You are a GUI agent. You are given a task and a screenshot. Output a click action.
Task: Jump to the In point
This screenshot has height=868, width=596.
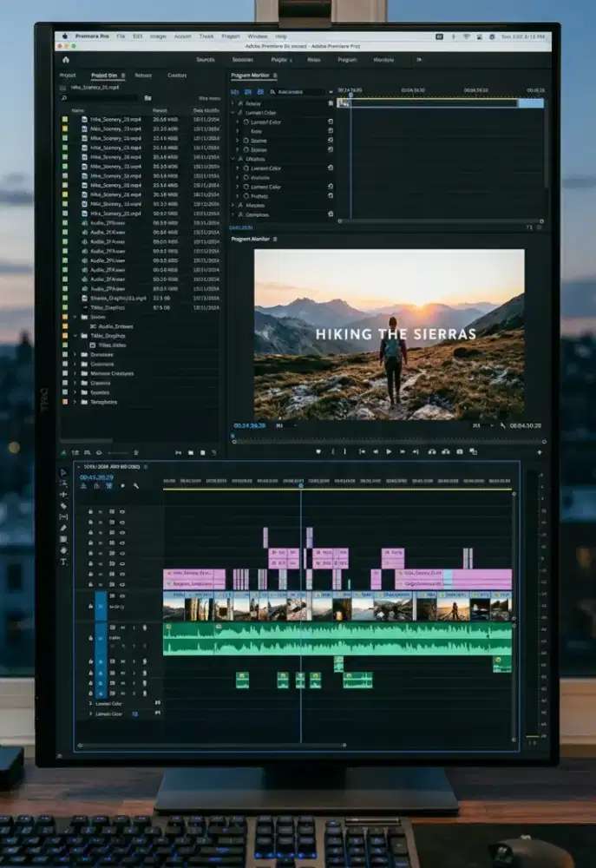point(362,451)
